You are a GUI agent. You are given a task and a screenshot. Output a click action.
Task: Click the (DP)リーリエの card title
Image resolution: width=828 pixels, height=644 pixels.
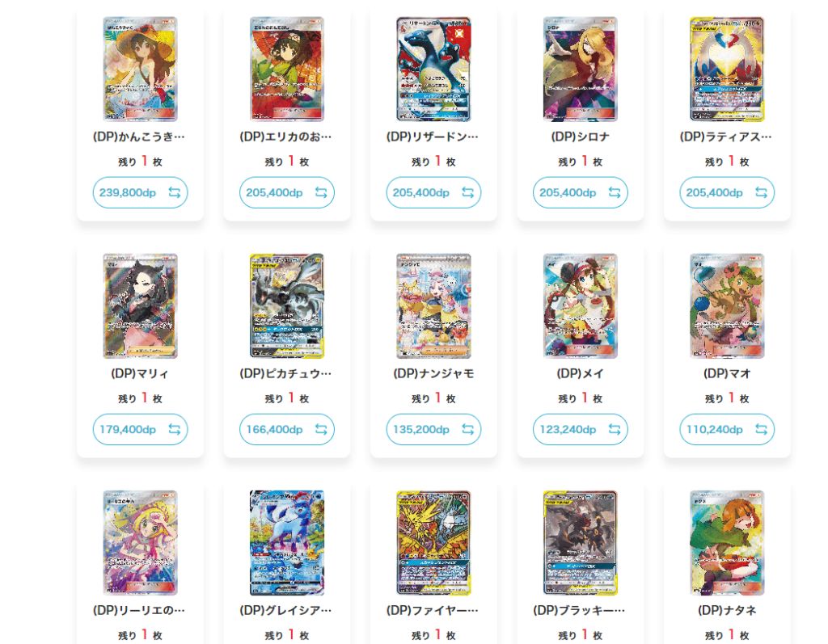tap(139, 611)
